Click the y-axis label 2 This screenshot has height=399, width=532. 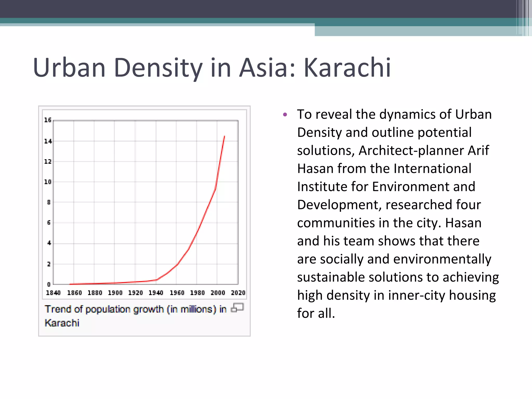[49, 264]
